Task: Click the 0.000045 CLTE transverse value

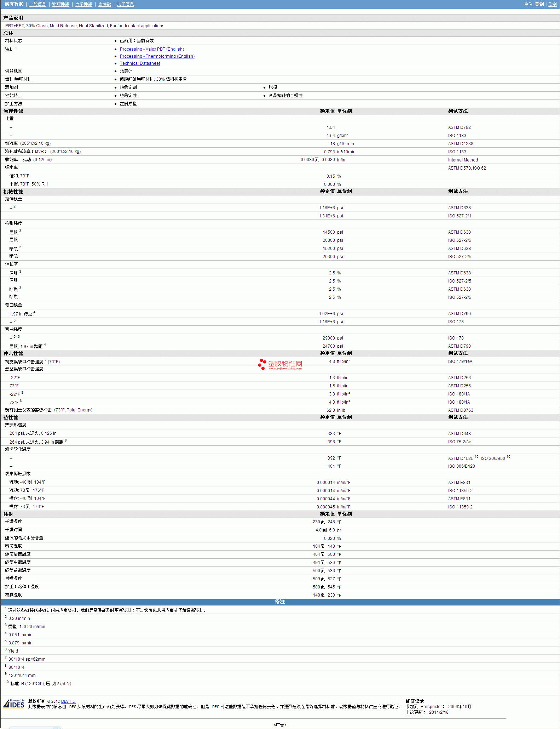Action: [325, 507]
